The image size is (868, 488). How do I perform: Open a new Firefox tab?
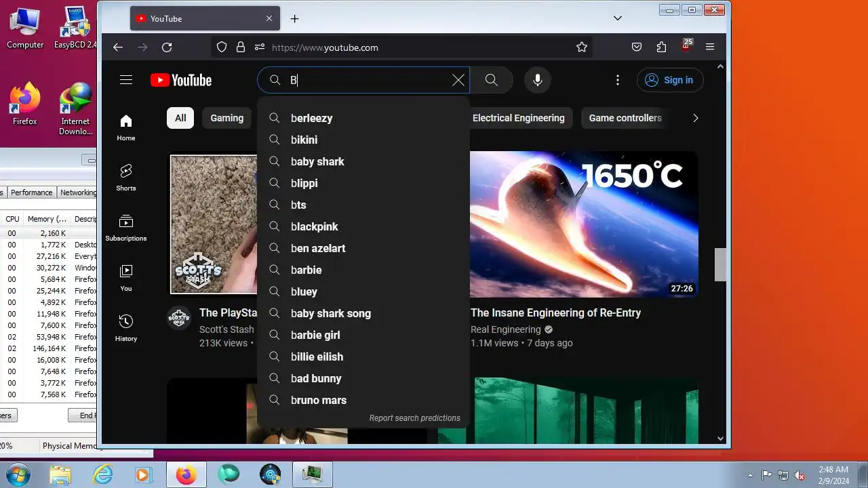pos(294,18)
